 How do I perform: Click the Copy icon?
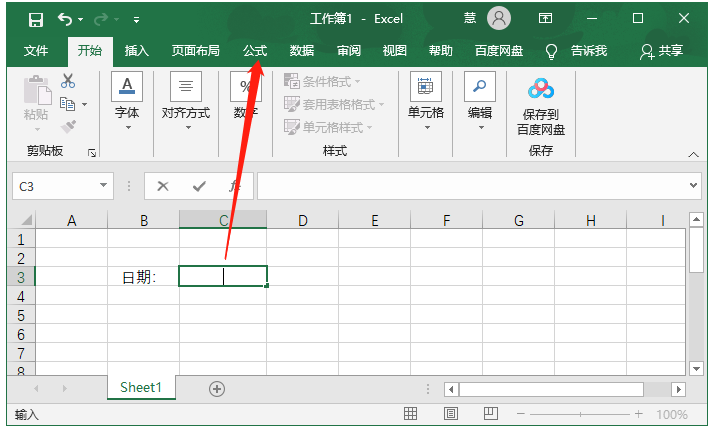[68, 104]
